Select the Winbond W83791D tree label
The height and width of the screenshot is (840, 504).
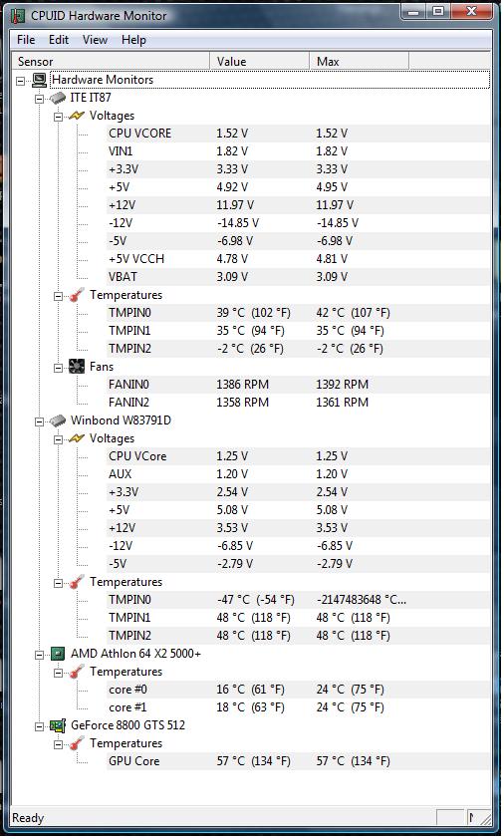click(x=122, y=421)
